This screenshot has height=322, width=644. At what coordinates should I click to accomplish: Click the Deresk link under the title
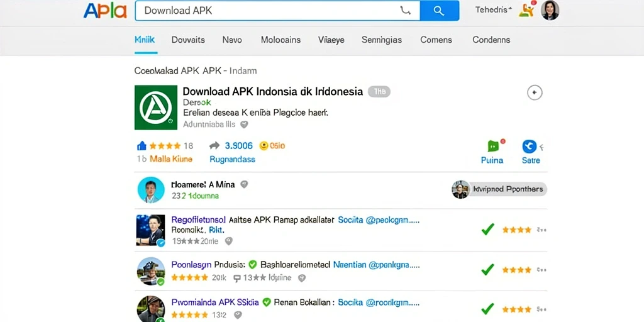coord(197,103)
